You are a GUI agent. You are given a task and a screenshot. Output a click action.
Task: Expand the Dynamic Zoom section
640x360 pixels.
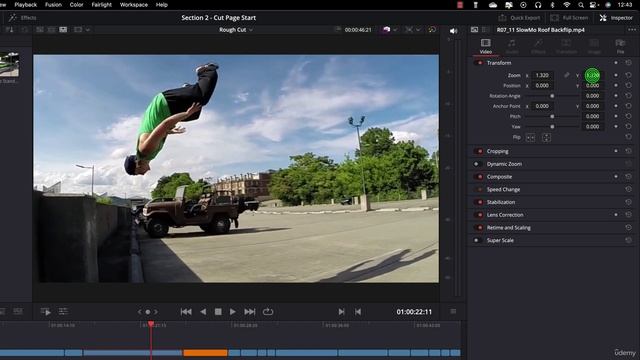click(504, 164)
